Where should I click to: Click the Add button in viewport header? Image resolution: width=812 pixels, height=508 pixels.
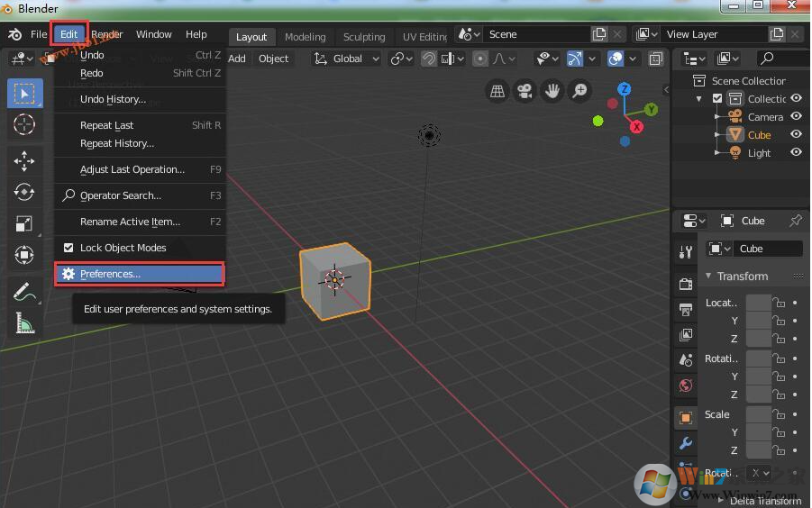[236, 59]
